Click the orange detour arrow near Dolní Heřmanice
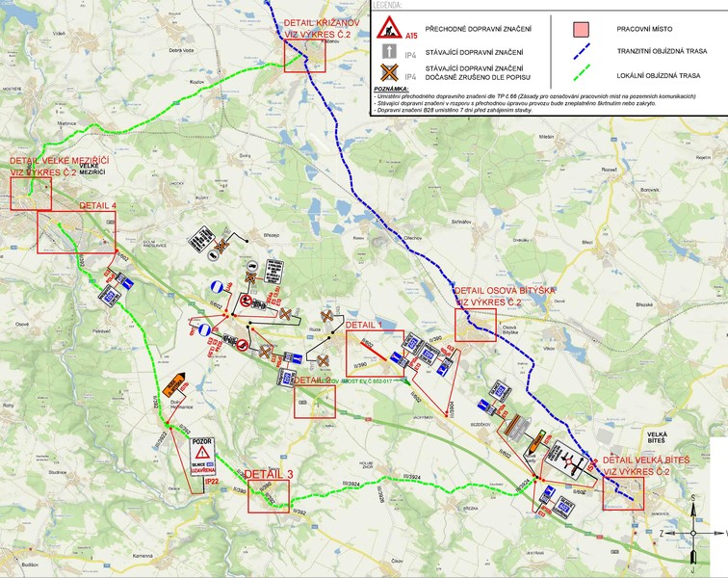This screenshot has height=578, width=728. point(175,385)
